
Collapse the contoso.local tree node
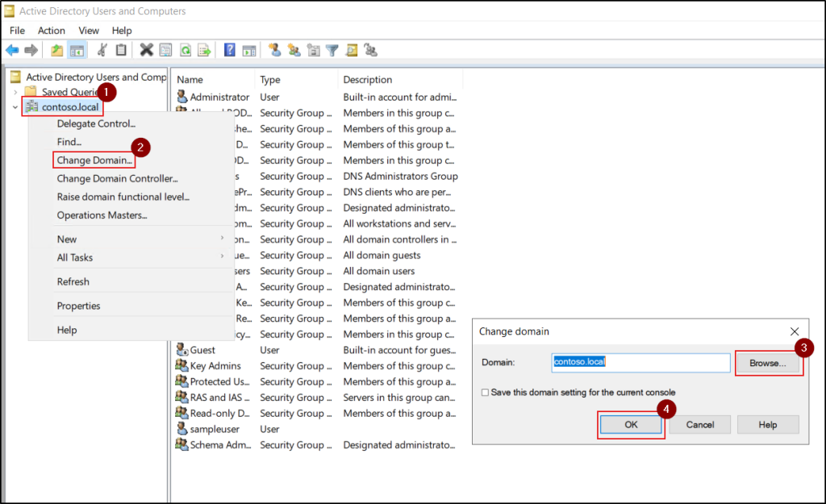tap(15, 106)
